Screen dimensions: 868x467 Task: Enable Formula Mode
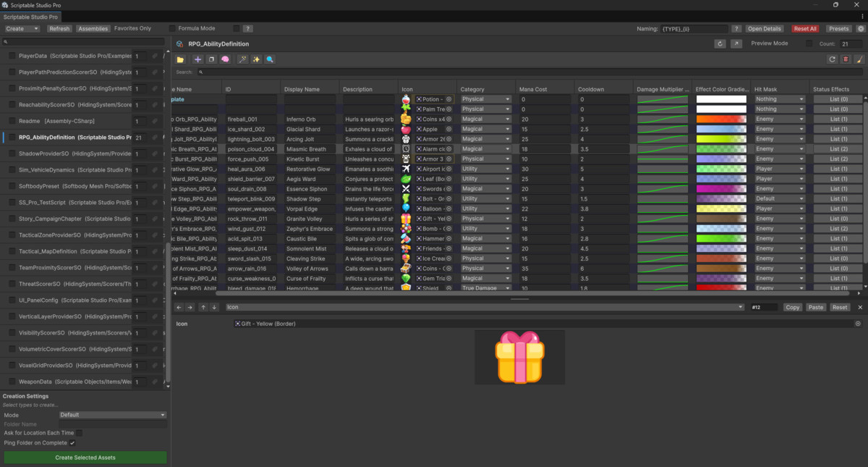click(172, 28)
